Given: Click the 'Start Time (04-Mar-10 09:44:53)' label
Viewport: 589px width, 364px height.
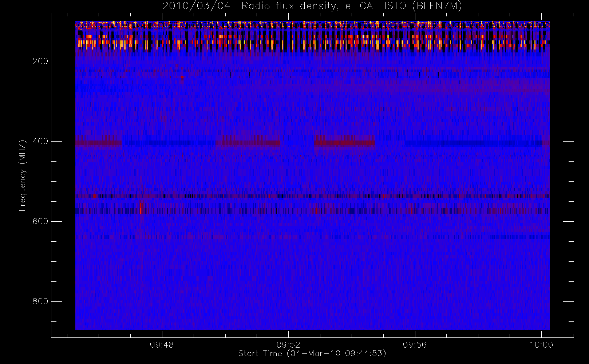Looking at the screenshot, I should pos(312,353).
